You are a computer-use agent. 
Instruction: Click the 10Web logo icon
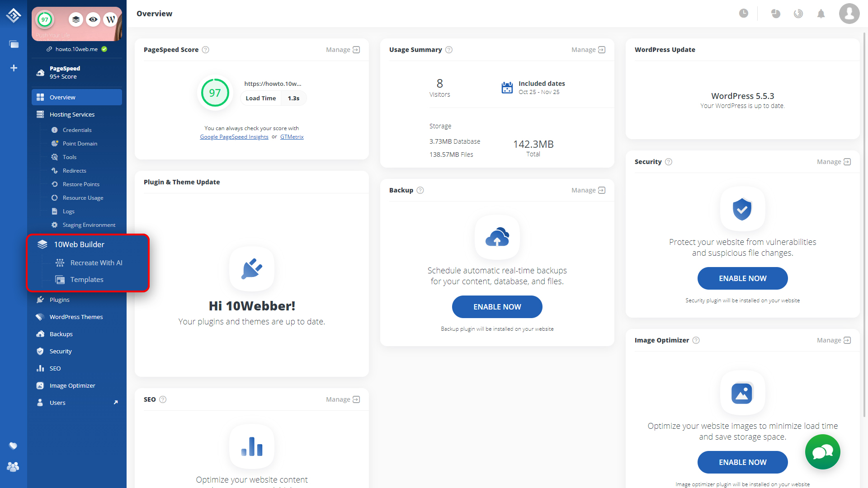tap(14, 15)
